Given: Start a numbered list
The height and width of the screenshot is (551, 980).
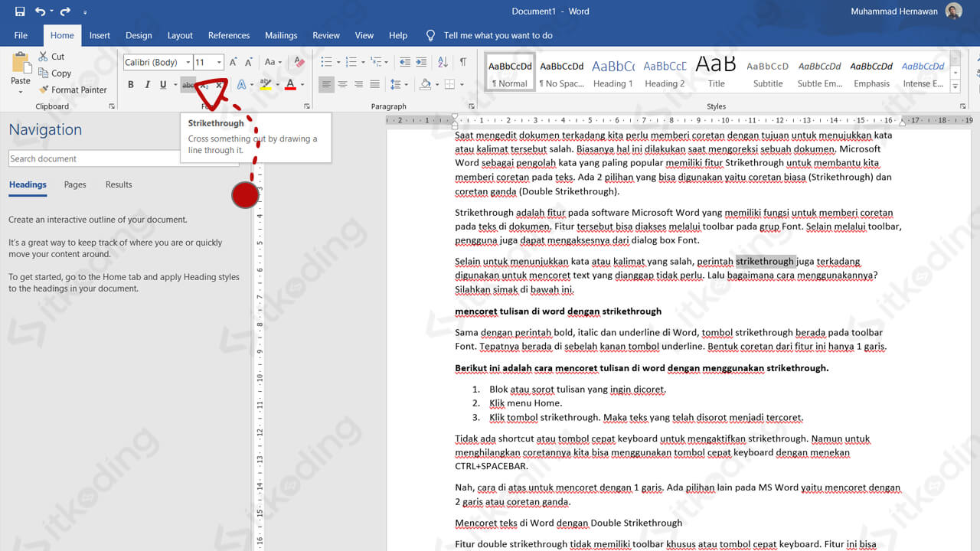Looking at the screenshot, I should coord(351,63).
